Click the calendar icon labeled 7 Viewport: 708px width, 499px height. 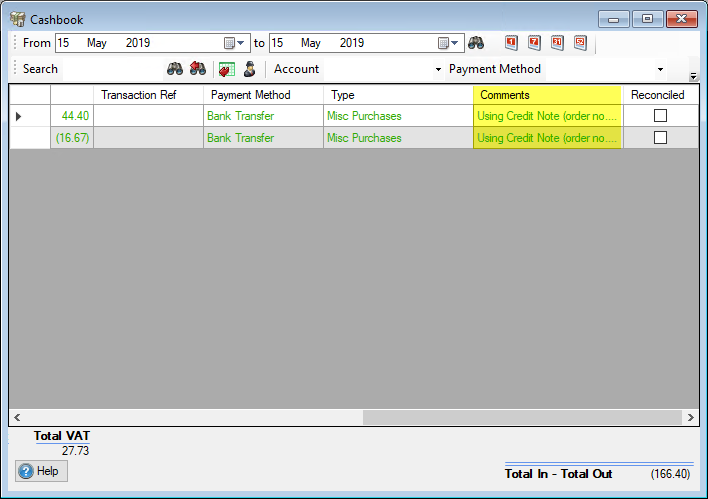pos(534,43)
